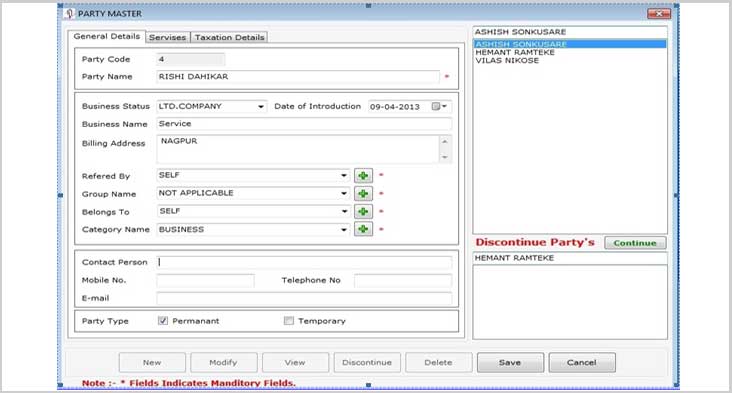The height and width of the screenshot is (393, 732).
Task: Click the Billing Address scroll up arrow
Action: (x=444, y=141)
